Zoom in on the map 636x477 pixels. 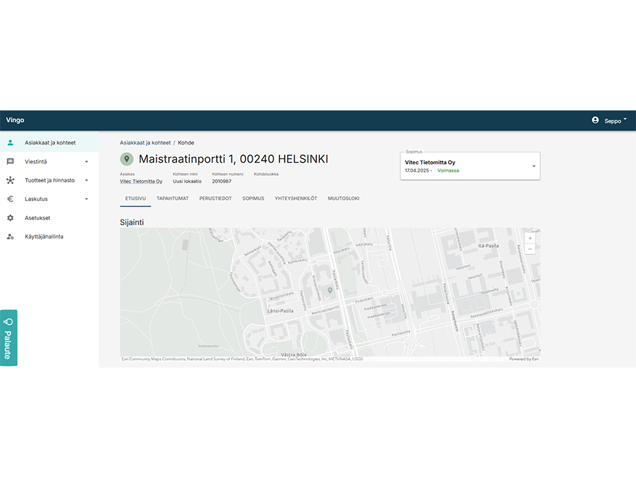click(x=530, y=238)
